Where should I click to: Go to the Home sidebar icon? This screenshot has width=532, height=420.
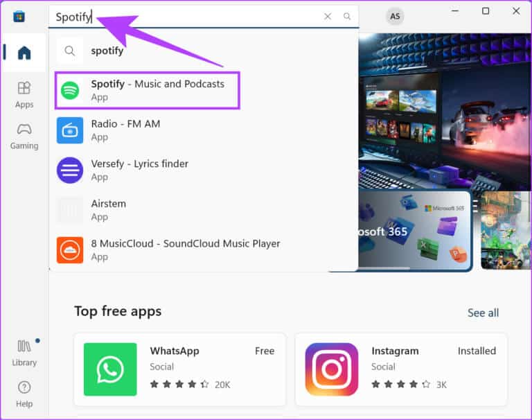(x=24, y=53)
